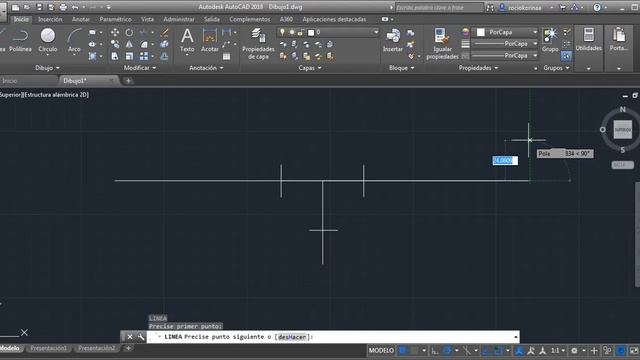640x360 pixels.
Task: Click the white object color swatch
Action: pos(481,32)
